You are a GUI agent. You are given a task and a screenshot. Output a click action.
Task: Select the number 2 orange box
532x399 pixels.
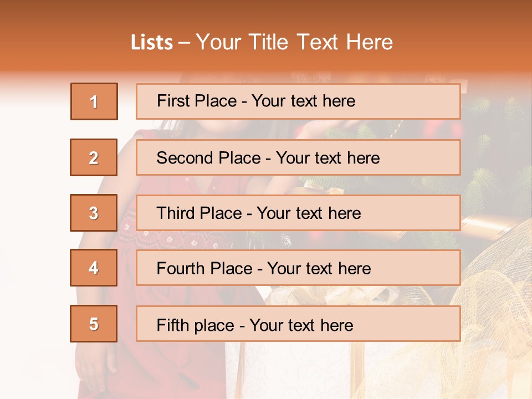click(94, 157)
